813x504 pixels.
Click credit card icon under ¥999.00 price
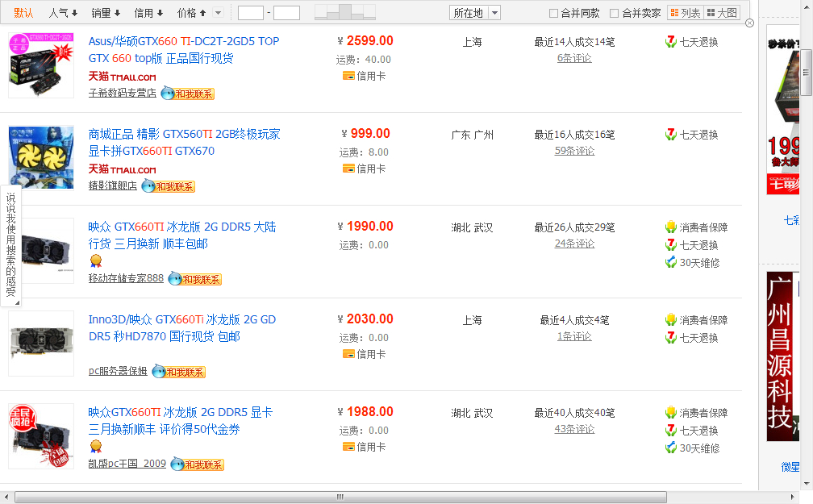tap(348, 169)
